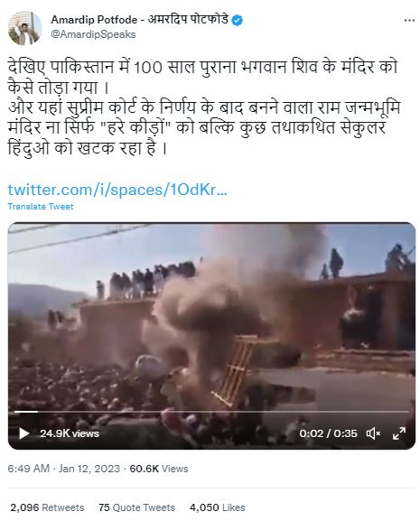Open Amardip Potfode's profile picture
Screen dimensions: 420x521
point(25,27)
